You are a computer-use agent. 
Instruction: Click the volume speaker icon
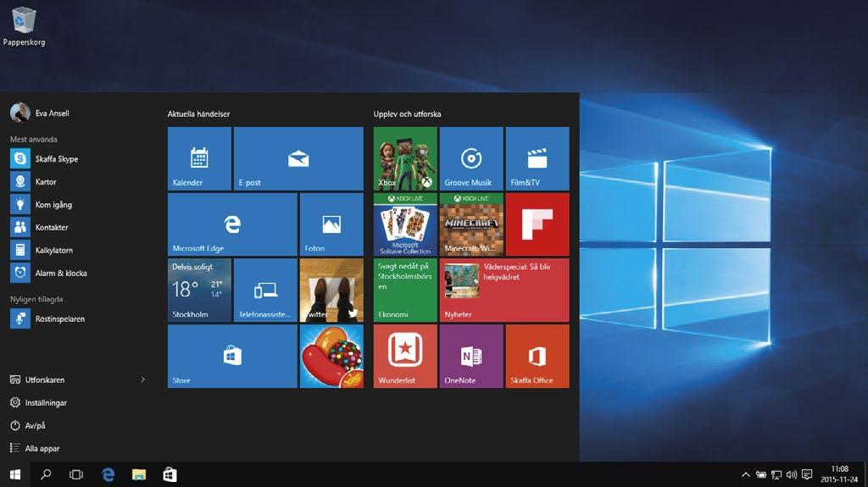[792, 475]
